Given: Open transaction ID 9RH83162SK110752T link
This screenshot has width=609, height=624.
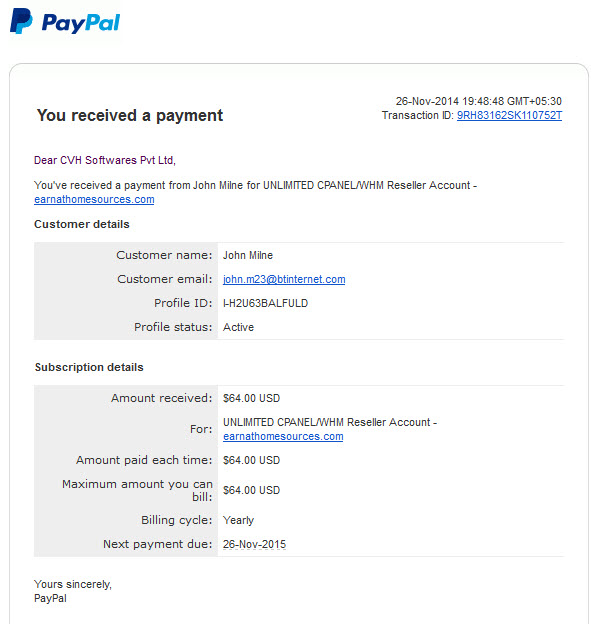Looking at the screenshot, I should click(509, 115).
